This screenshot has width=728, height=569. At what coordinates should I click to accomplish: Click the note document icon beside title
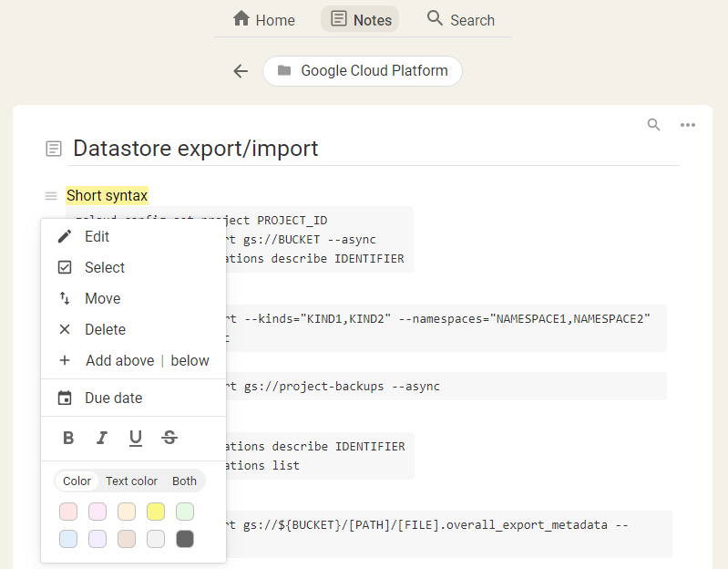pyautogui.click(x=54, y=149)
